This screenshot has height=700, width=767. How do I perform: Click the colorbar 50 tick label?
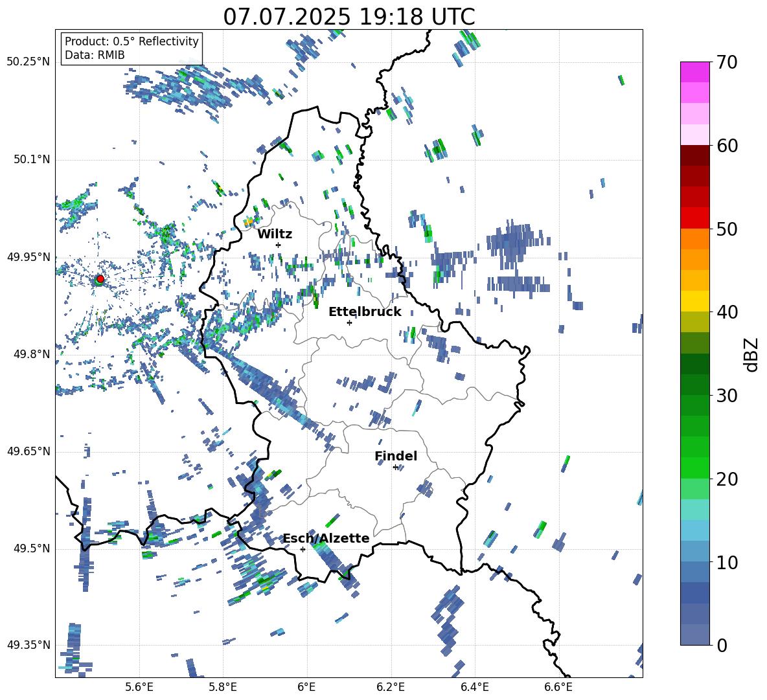pyautogui.click(x=727, y=229)
